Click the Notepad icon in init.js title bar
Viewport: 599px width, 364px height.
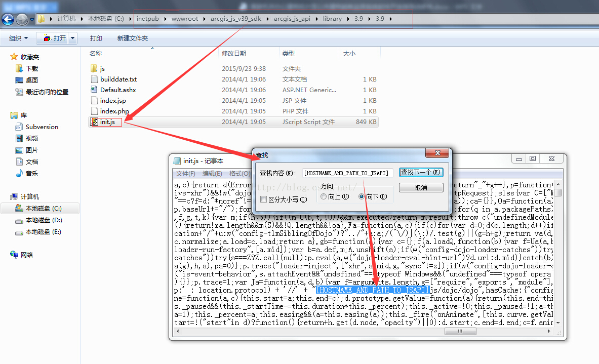177,161
